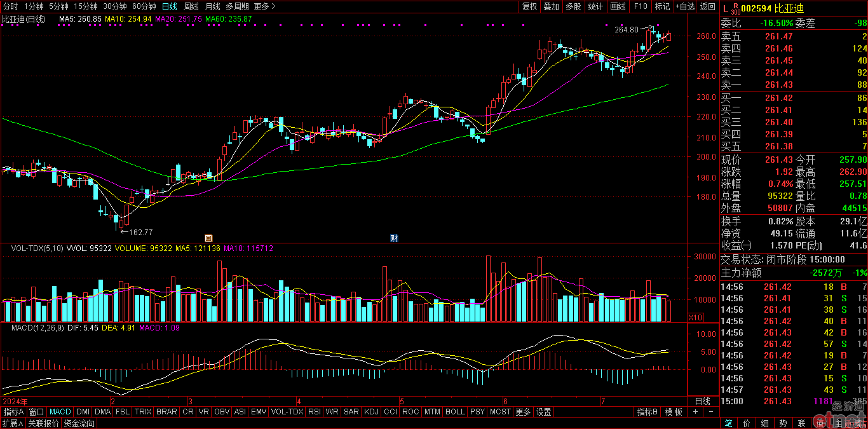This screenshot has height=429, width=868.
Task: Add stock via +自选 button
Action: [x=686, y=6]
